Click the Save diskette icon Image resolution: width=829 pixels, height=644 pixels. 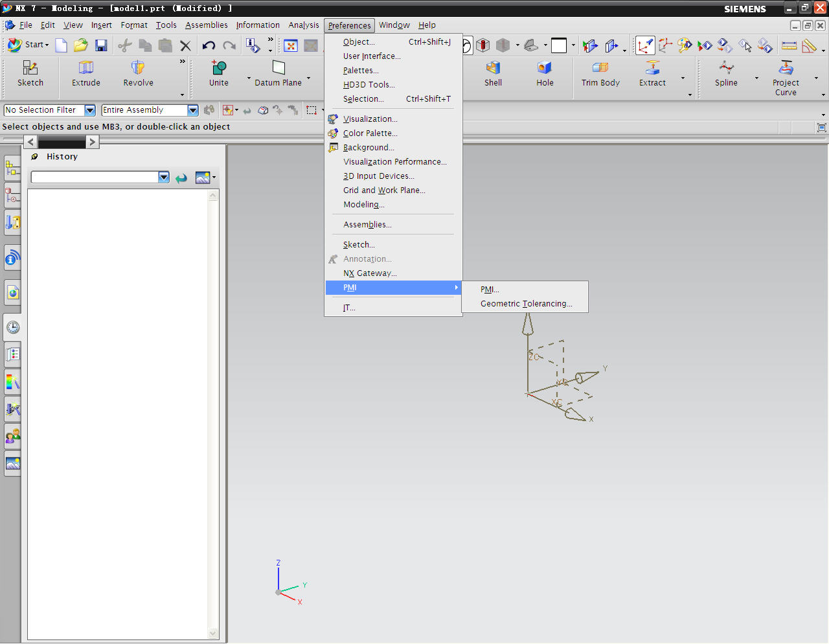point(101,45)
